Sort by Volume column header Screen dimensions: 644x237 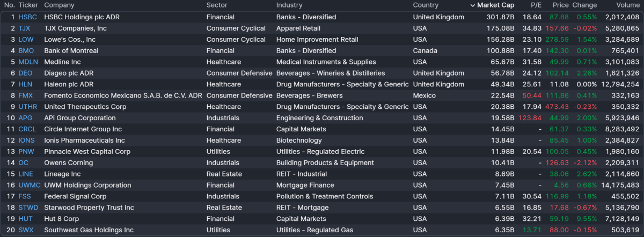(627, 5)
